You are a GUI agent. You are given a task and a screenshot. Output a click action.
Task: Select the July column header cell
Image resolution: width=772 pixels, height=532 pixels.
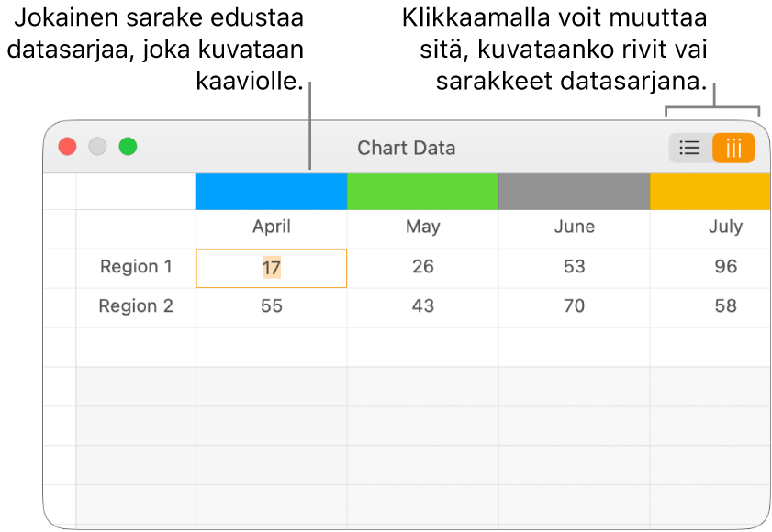point(724,227)
